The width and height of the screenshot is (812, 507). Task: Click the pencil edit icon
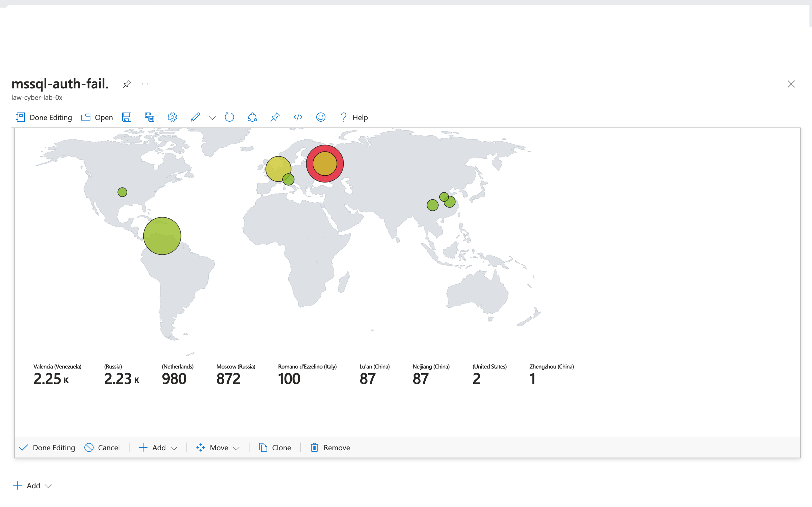195,117
